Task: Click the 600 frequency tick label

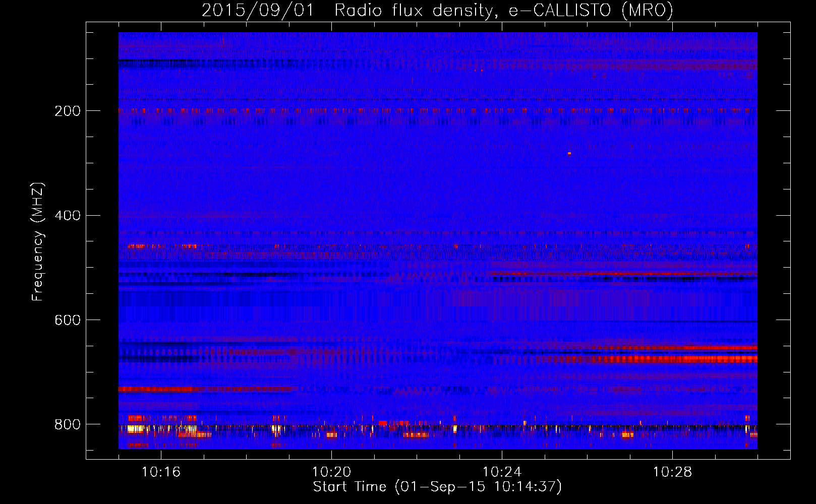Action: pos(68,320)
